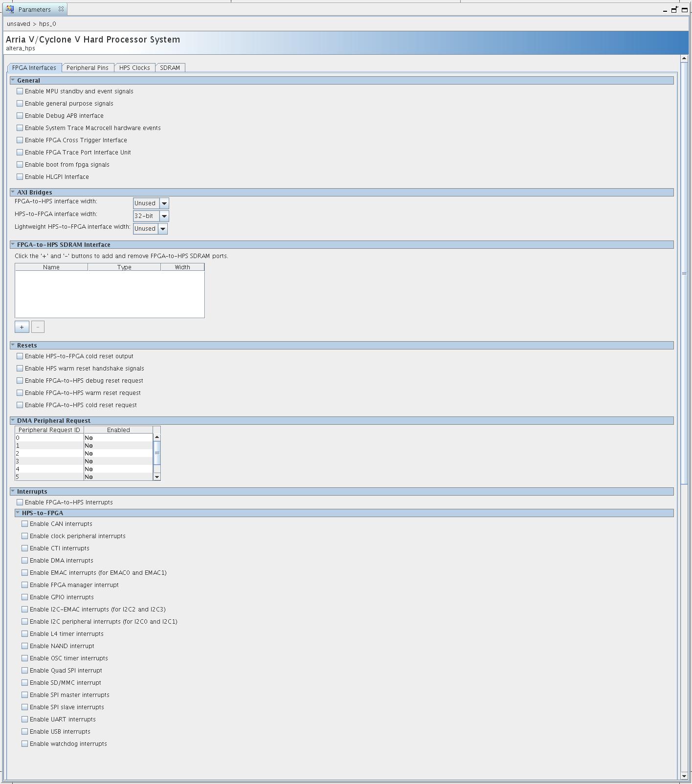The width and height of the screenshot is (692, 784).
Task: Enable FPGA-to-HPS cold reset request
Action: click(x=20, y=405)
